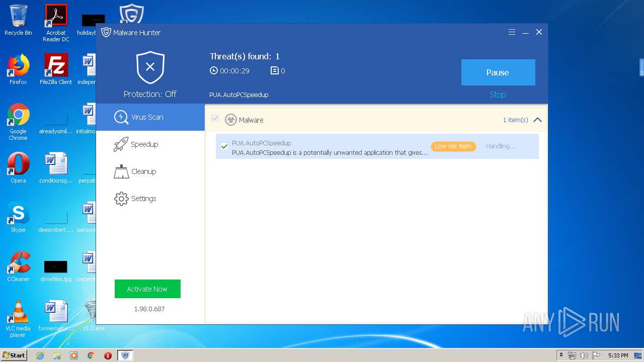Open the Settings section

click(x=150, y=199)
